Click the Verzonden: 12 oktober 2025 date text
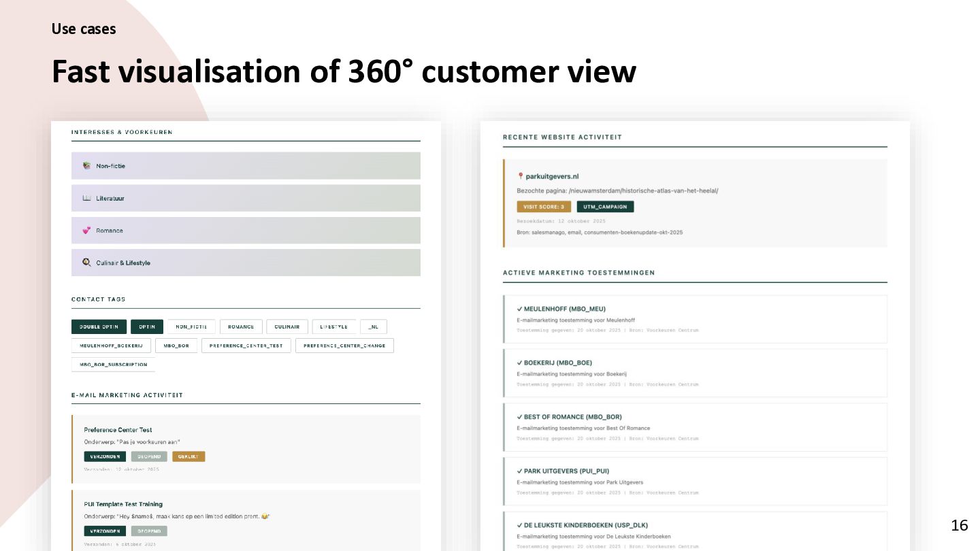 coord(122,469)
